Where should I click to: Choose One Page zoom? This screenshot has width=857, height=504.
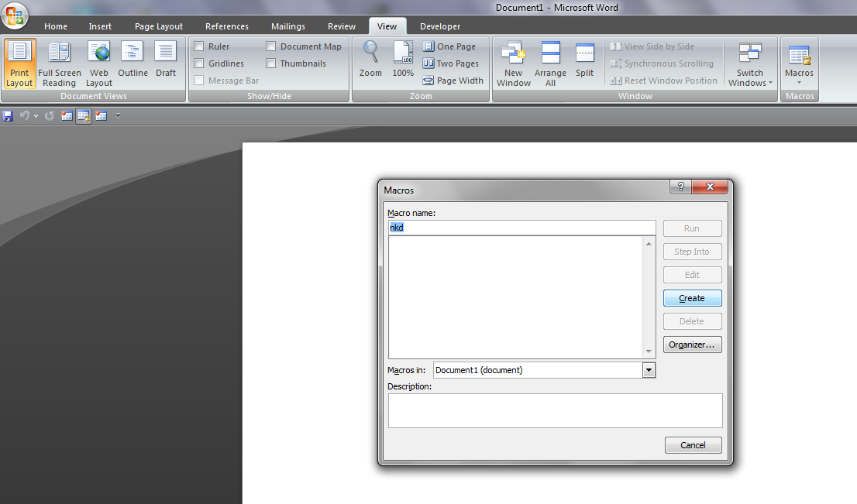pyautogui.click(x=449, y=46)
